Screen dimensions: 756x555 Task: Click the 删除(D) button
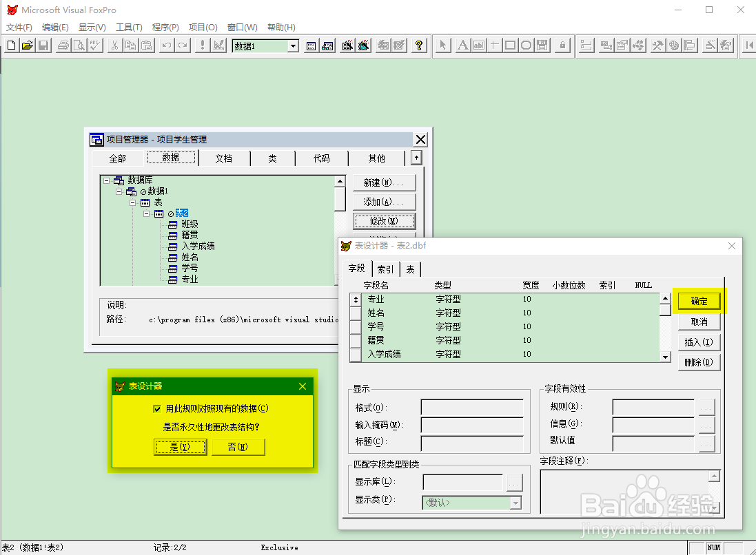699,362
